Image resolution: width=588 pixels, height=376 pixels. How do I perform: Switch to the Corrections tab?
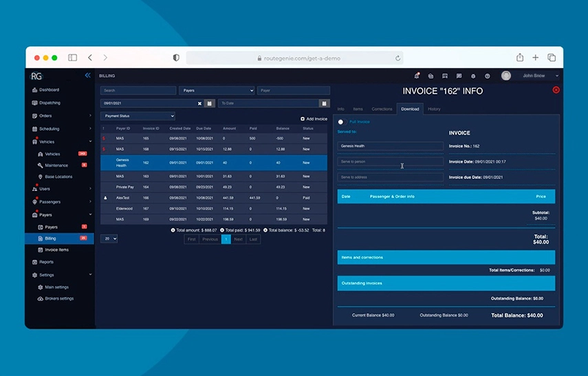(382, 109)
